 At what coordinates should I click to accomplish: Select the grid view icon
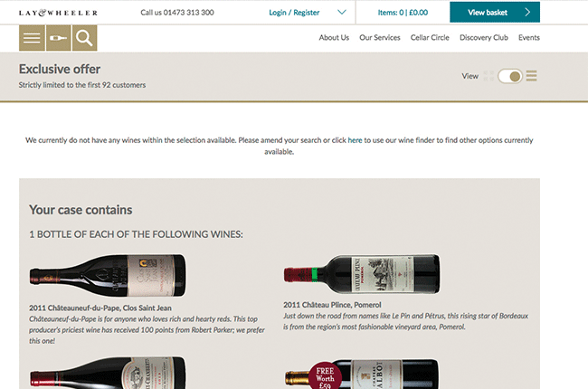(488, 76)
